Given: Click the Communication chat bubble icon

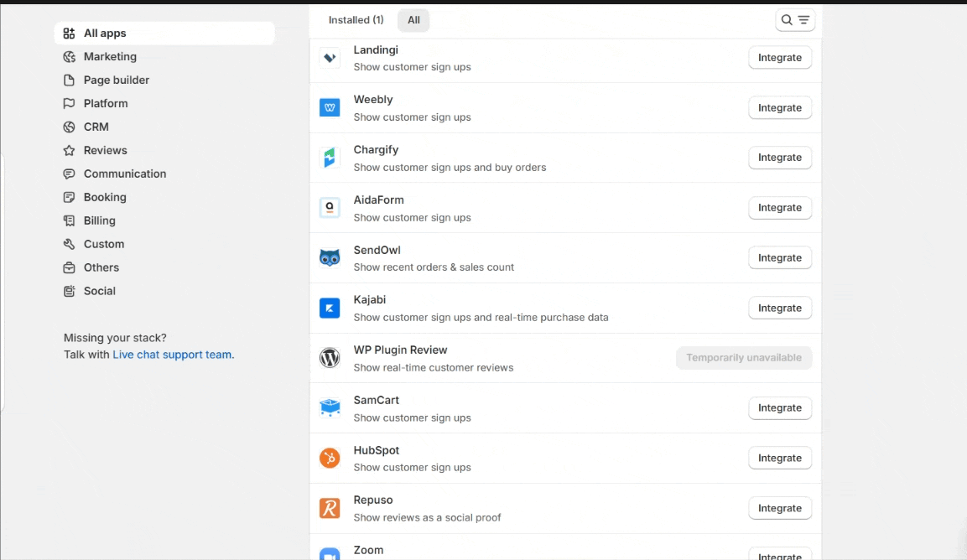Looking at the screenshot, I should 69,174.
